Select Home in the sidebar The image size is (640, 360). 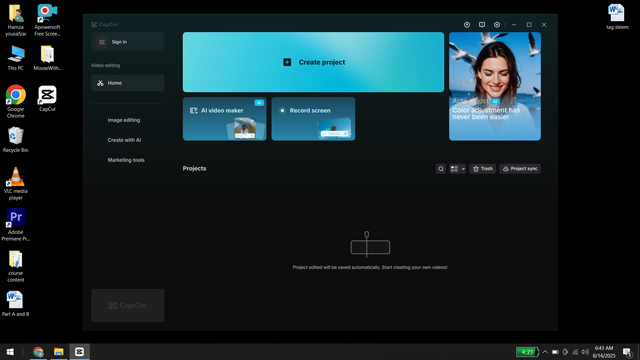[x=128, y=83]
